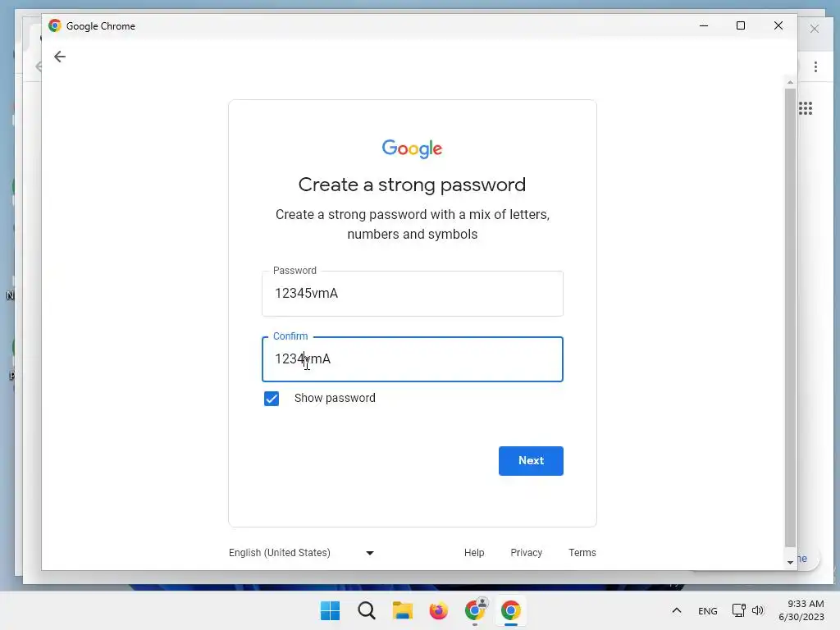Click the scrollbar up arrow
Image resolution: width=840 pixels, height=630 pixels.
(x=790, y=83)
